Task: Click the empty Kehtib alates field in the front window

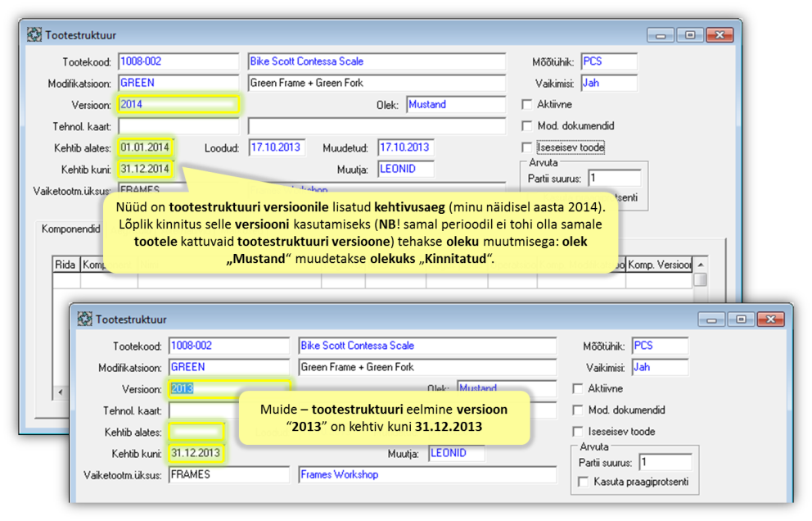Action: tap(196, 432)
